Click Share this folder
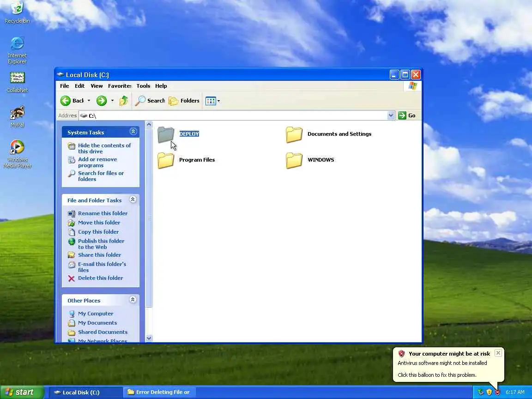The height and width of the screenshot is (399, 532). 99,255
